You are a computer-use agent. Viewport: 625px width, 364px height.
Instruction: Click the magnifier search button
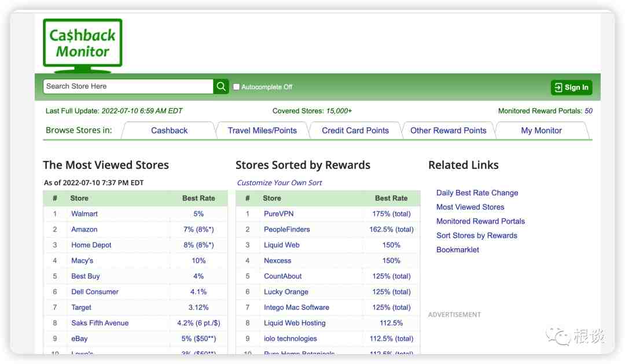tap(221, 86)
